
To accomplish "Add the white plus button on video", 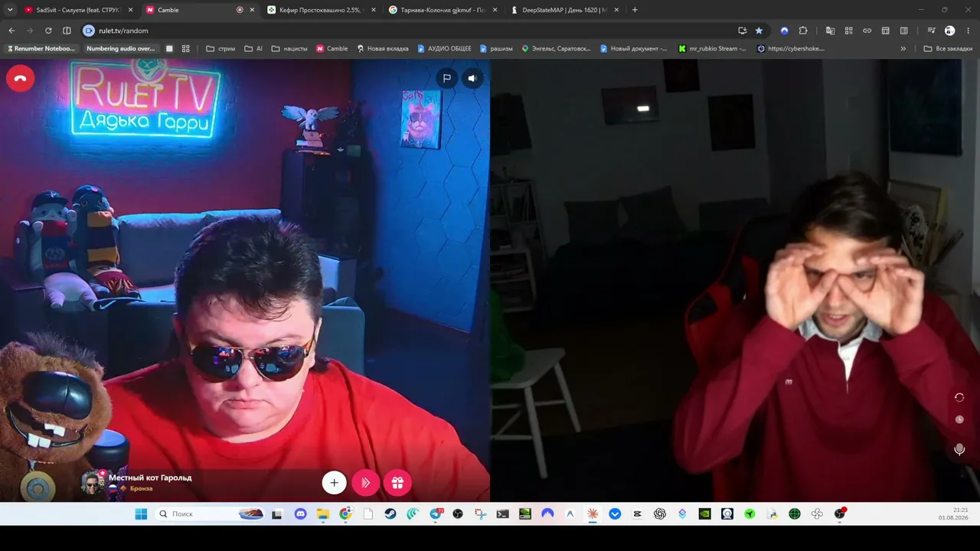I will point(334,483).
